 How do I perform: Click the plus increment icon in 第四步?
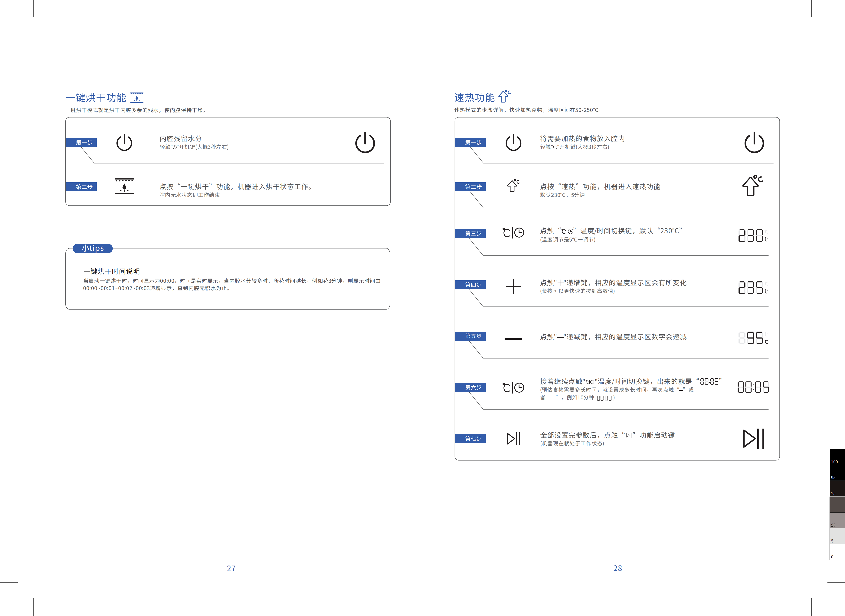[513, 286]
